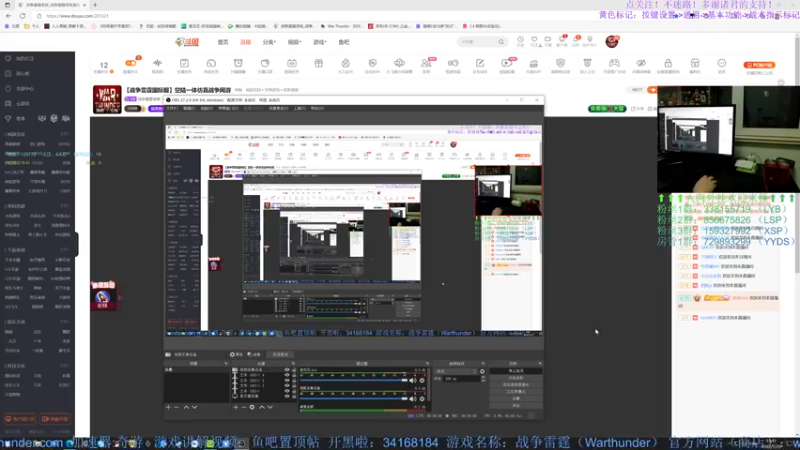The height and width of the screenshot is (450, 800).
Task: Click the waveform icon in Douyu streamer toolbar
Action: pyautogui.click(x=157, y=63)
